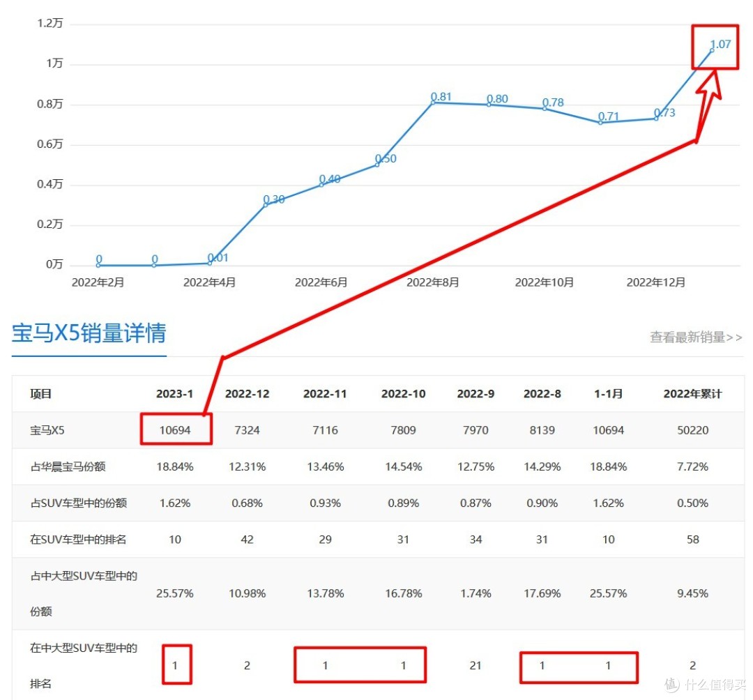753x700 pixels.
Task: Click the 0.93% SUV share cell
Action: tap(325, 503)
